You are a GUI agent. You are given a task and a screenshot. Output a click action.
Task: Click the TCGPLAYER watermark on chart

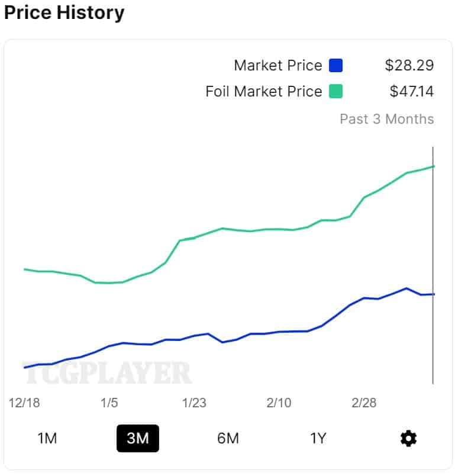107,373
